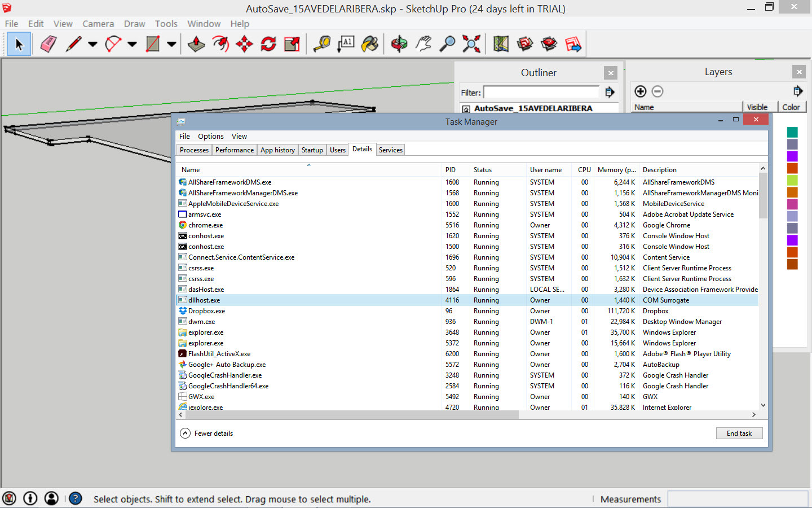Select the Dropbox.exe process row
Screen dimensions: 812x508
click(x=467, y=311)
